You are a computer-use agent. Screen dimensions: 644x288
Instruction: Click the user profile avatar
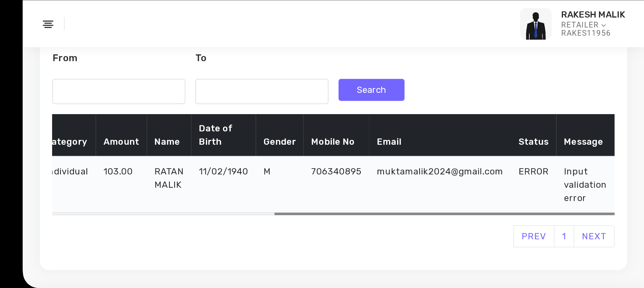coord(536,24)
